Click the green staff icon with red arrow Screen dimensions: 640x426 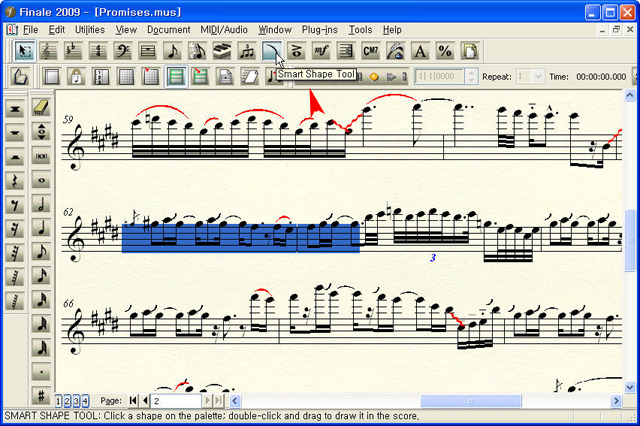point(200,76)
